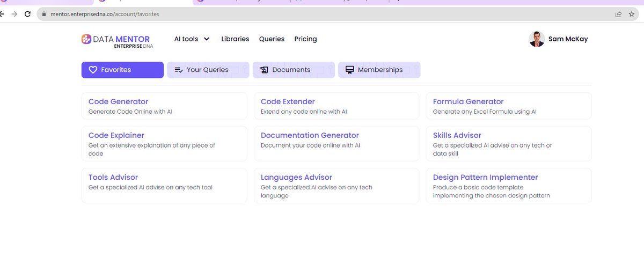The width and height of the screenshot is (644, 279).
Task: Click 'Generate any Excel Formula using AI' text
Action: coord(485,112)
